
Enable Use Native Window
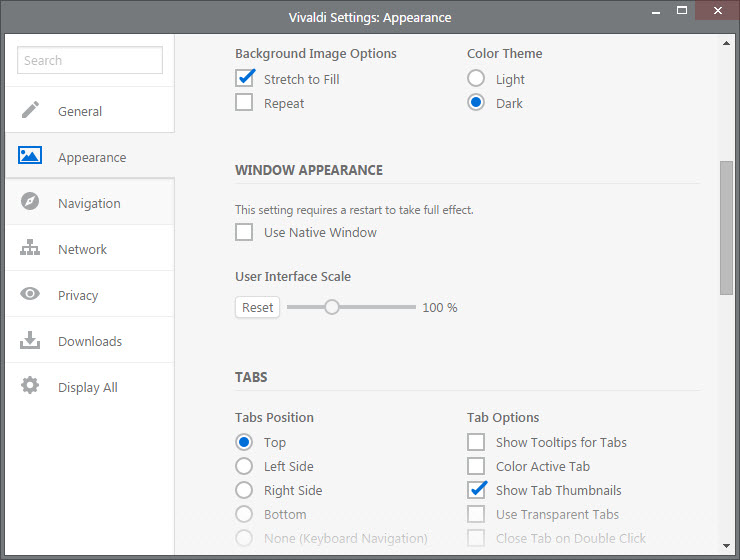pyautogui.click(x=244, y=232)
